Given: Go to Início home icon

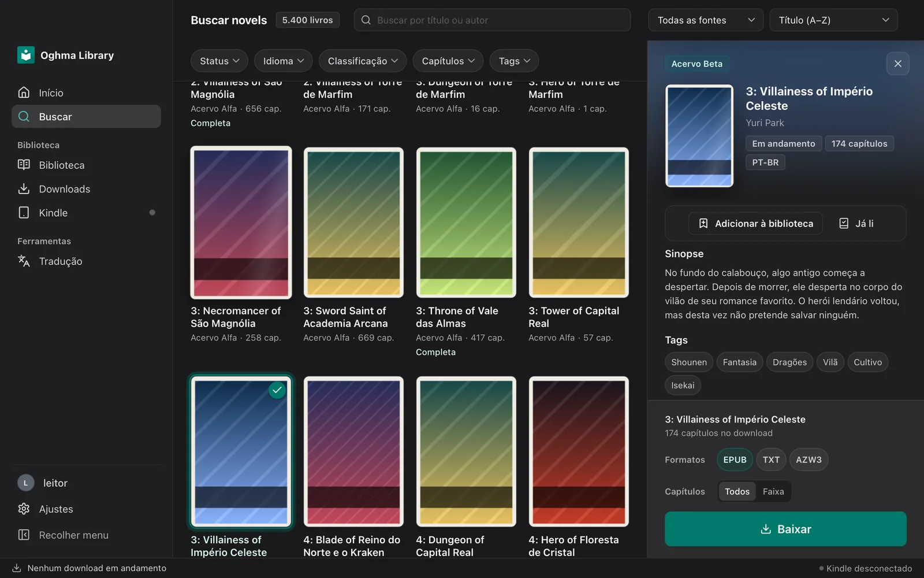Looking at the screenshot, I should tap(24, 92).
